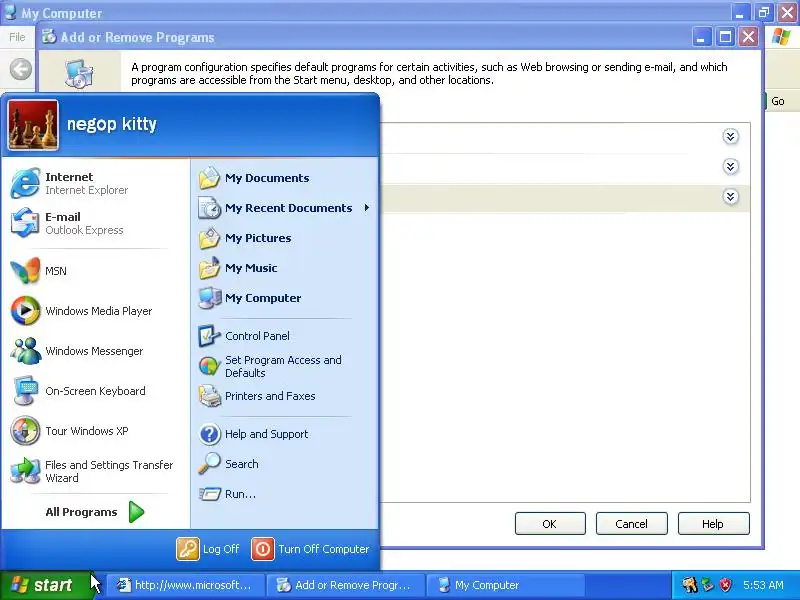Start Windows Media Player
Screen dimensions: 800x600
click(x=95, y=311)
